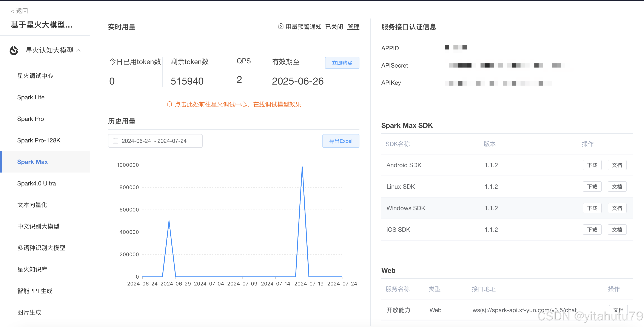The image size is (644, 327).
Task: Click the 基于星火大模型... app title
Action: (42, 25)
